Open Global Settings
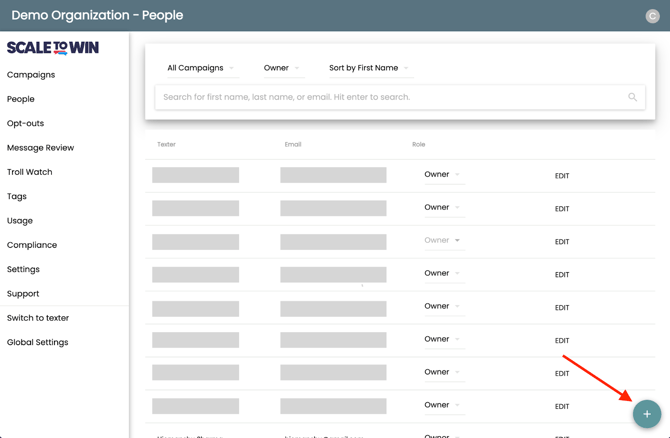The height and width of the screenshot is (438, 670). tap(38, 342)
